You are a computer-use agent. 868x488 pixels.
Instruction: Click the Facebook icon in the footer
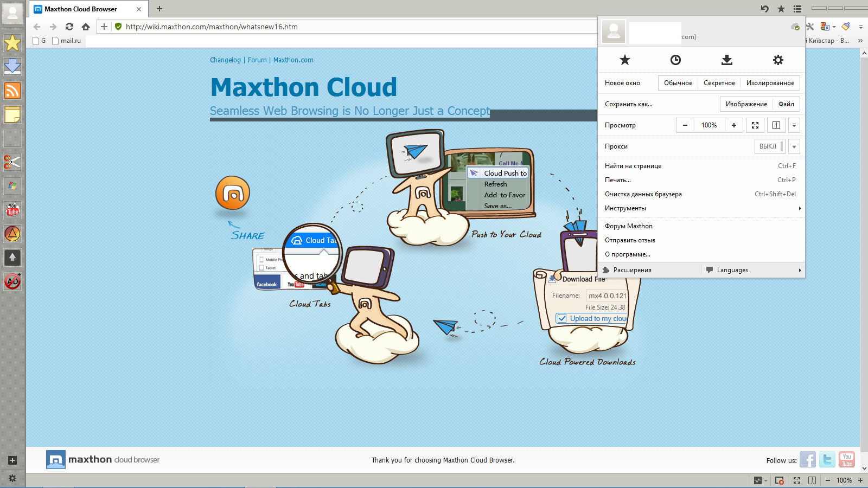pyautogui.click(x=807, y=460)
